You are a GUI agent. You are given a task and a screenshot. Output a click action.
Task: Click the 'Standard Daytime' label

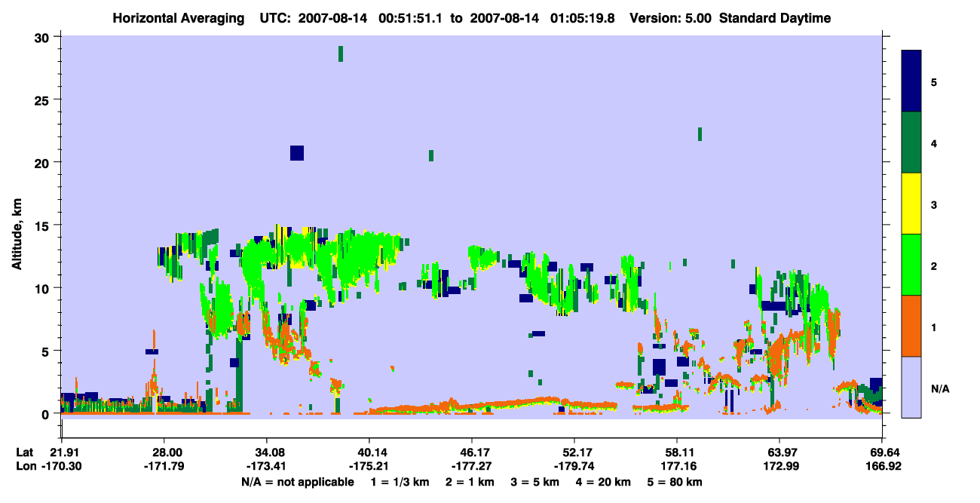click(x=775, y=18)
